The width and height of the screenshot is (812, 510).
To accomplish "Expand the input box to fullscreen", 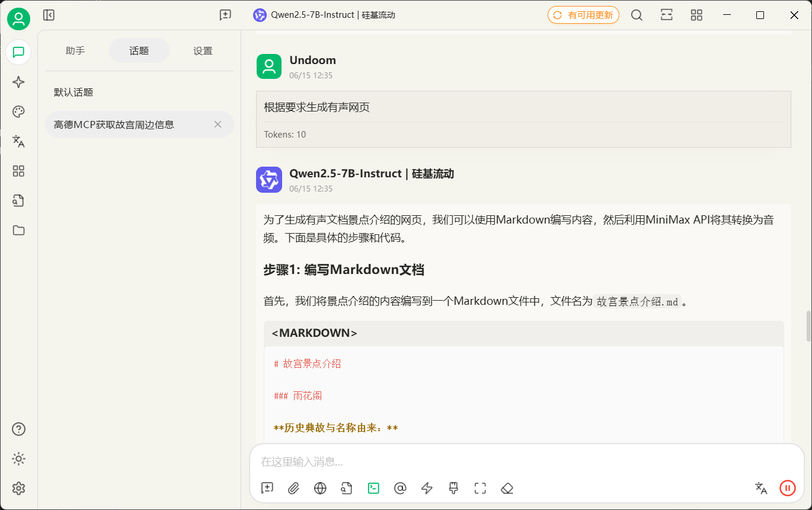I will [480, 488].
